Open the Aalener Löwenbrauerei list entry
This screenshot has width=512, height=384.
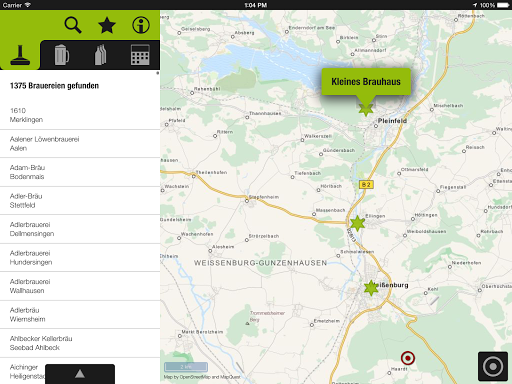80,144
